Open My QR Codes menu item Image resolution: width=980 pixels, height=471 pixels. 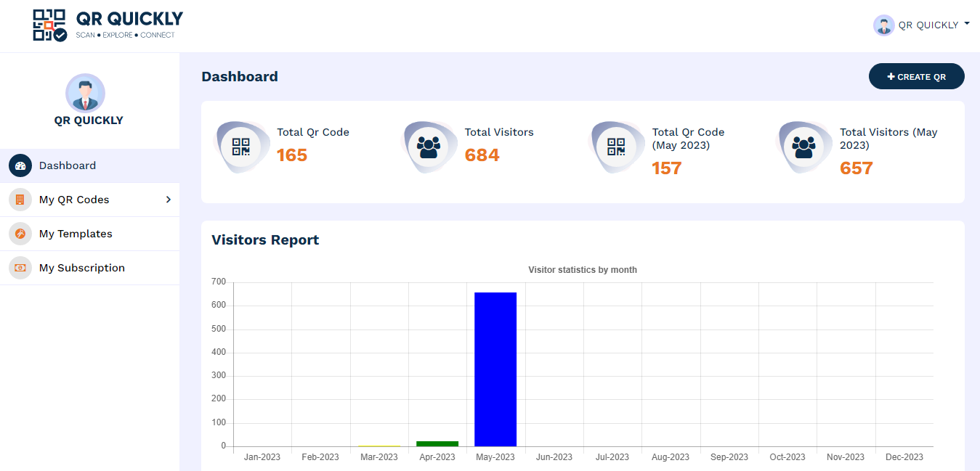pyautogui.click(x=89, y=200)
